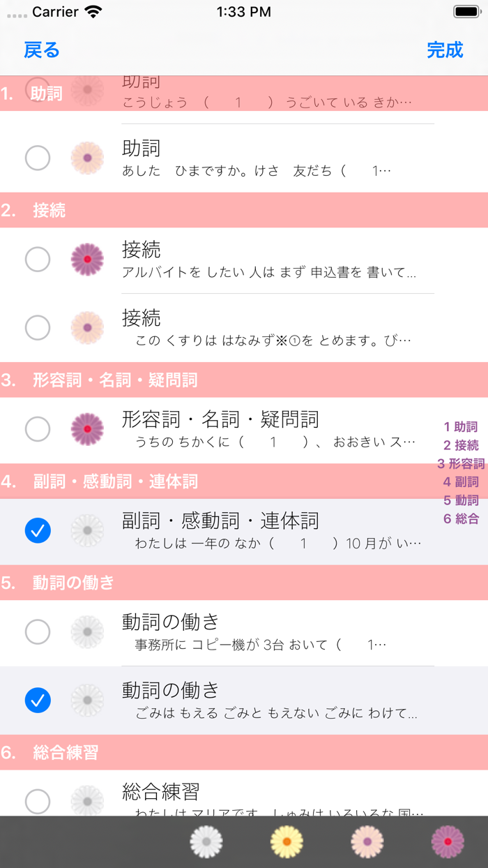Tap the gray flower beside the first 動詞の働き item
The width and height of the screenshot is (488, 868).
click(86, 631)
